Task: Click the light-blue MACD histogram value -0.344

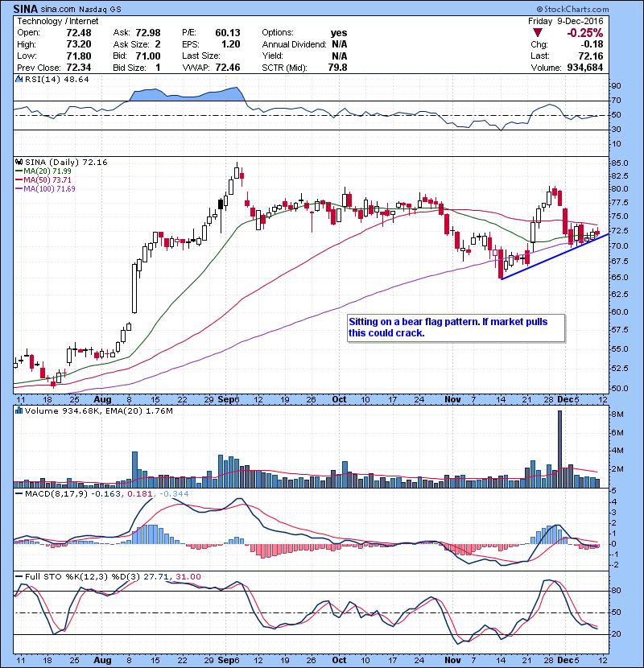Action: click(174, 494)
